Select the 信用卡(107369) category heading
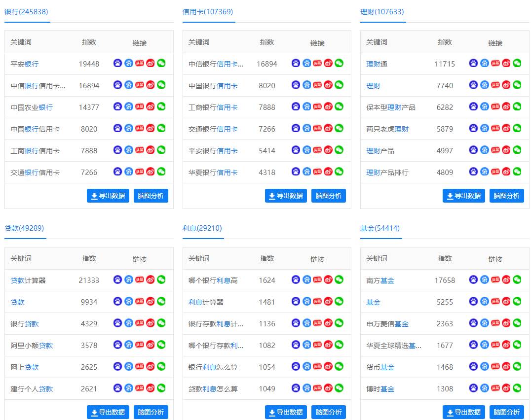This screenshot has height=420, width=531. (x=208, y=12)
